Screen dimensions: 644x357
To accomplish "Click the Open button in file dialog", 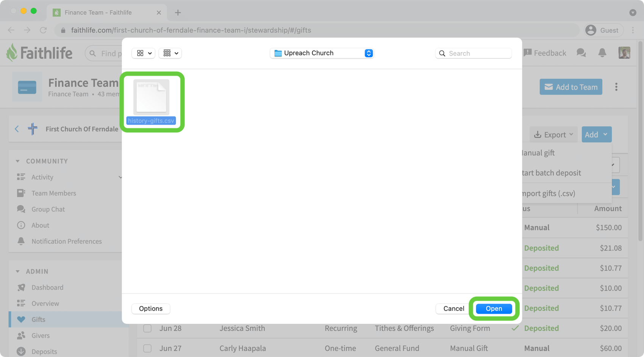I will 494,308.
